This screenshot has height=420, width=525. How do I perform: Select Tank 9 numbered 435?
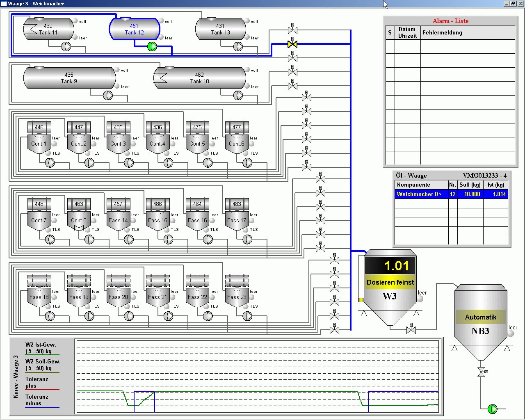(69, 78)
